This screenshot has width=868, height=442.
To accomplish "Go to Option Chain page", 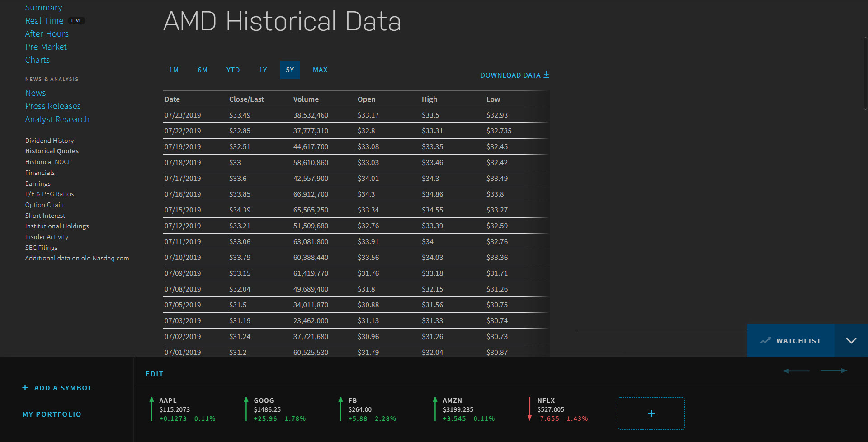I will pos(44,205).
